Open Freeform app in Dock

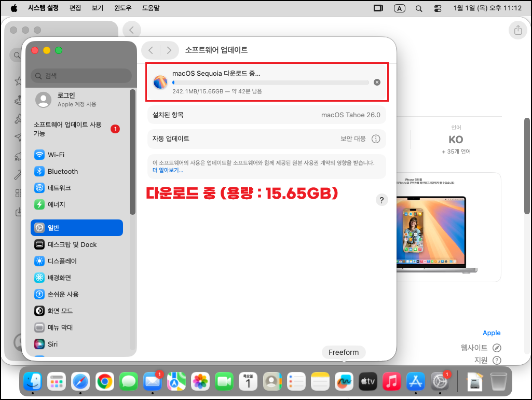coord(344,381)
